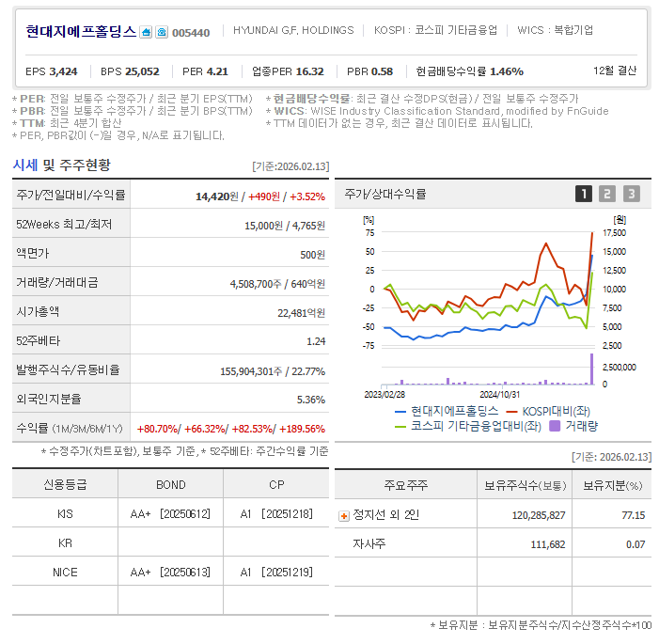The image size is (659, 644).
Task: Click the [기준:2026.02.13] date above price table
Action: [290, 166]
